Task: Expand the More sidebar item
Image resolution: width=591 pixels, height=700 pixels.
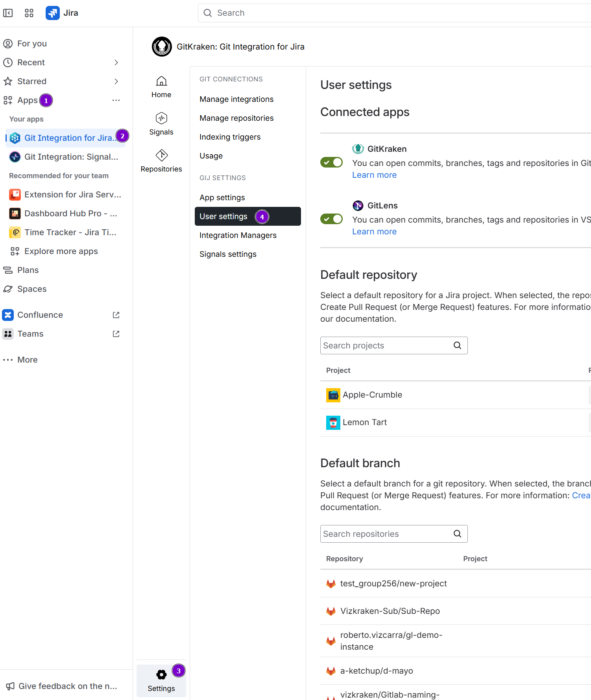Action: pos(20,360)
